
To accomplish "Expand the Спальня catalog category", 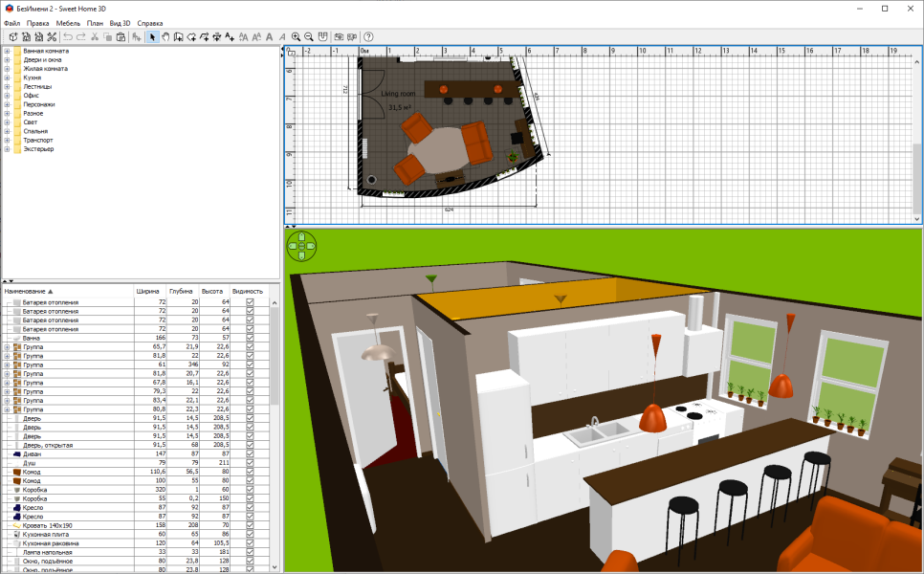I will tap(7, 131).
